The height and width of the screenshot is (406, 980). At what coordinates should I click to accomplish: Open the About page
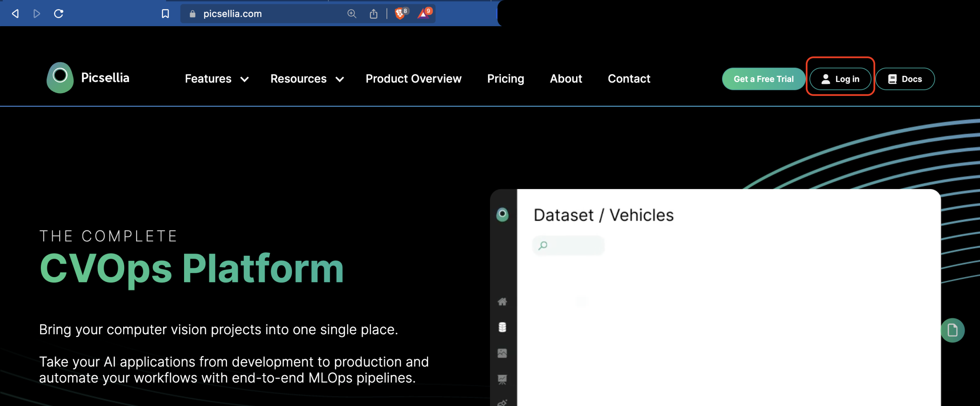coord(566,79)
